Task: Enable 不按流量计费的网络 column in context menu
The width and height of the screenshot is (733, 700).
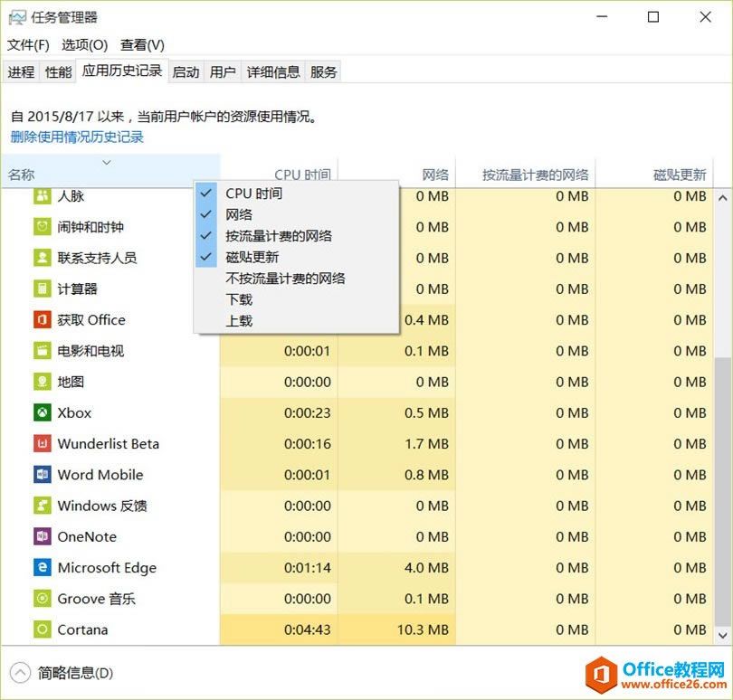Action: pos(297,279)
